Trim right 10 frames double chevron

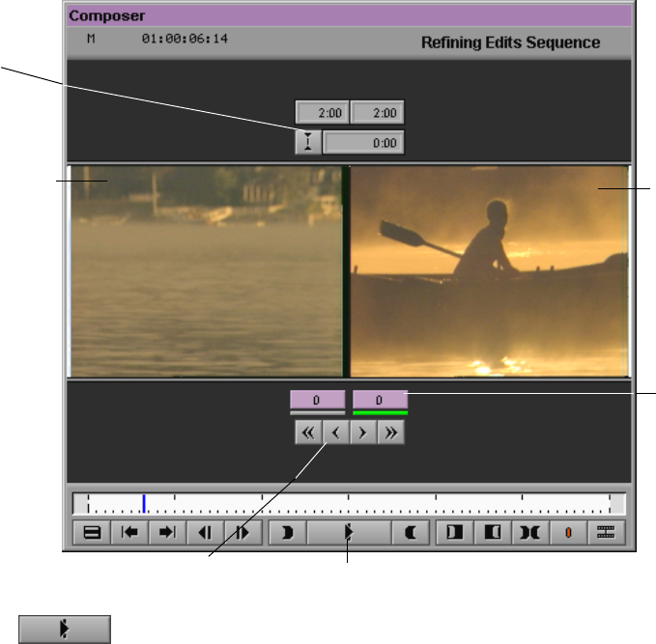point(390,433)
